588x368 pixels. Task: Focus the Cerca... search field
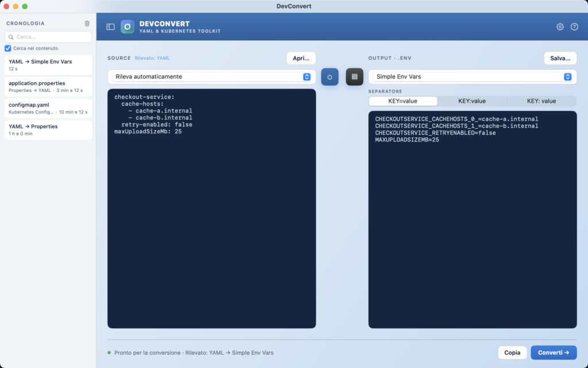(48, 37)
